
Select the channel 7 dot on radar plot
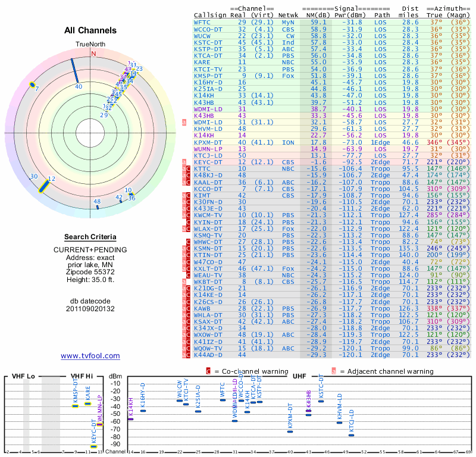pos(32,85)
